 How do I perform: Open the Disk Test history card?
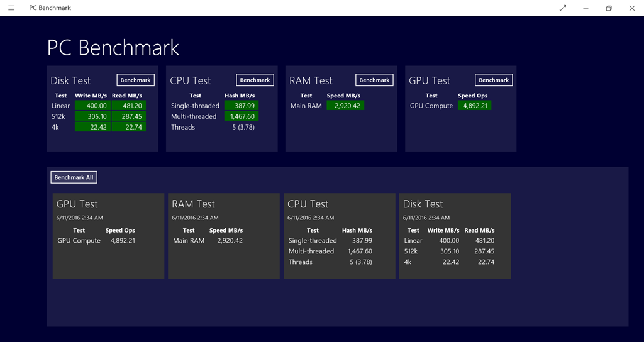pos(455,236)
